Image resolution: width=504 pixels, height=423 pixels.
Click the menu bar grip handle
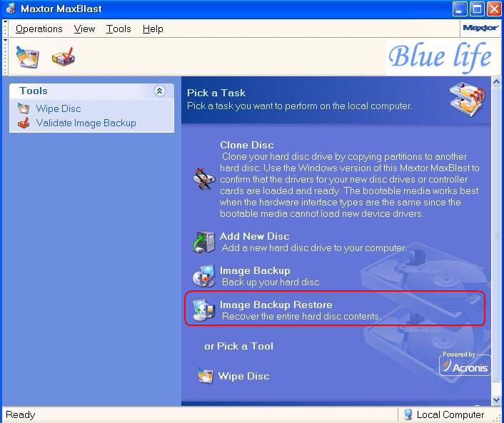(5, 29)
